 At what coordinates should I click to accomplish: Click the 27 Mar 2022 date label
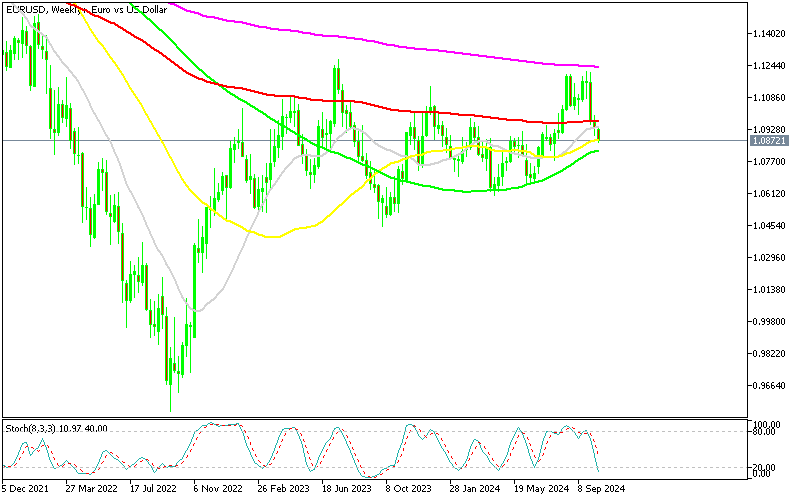click(91, 489)
